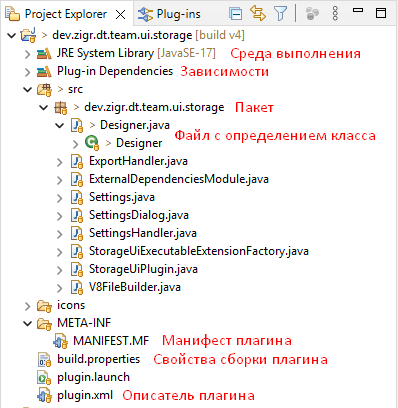Viewport: 398px width, 408px height.
Task: Click StorageUiExecutableExtensionFactory.java file icon
Action: pos(77,252)
